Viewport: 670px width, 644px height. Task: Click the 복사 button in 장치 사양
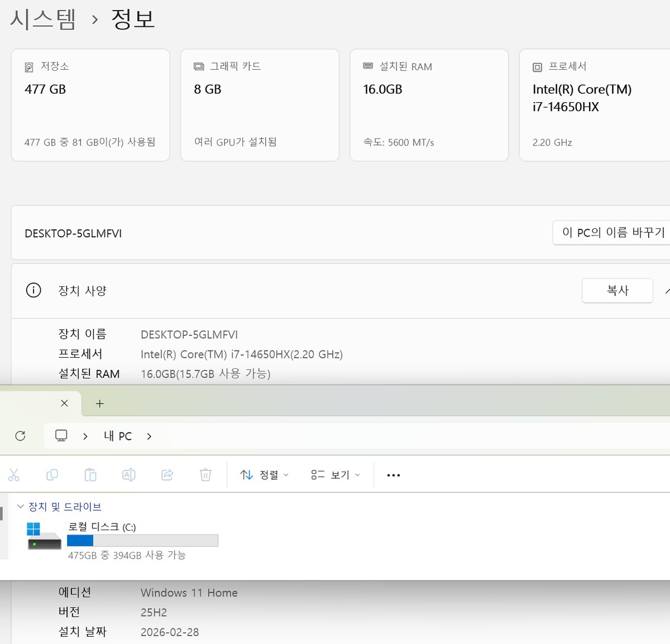click(x=617, y=290)
